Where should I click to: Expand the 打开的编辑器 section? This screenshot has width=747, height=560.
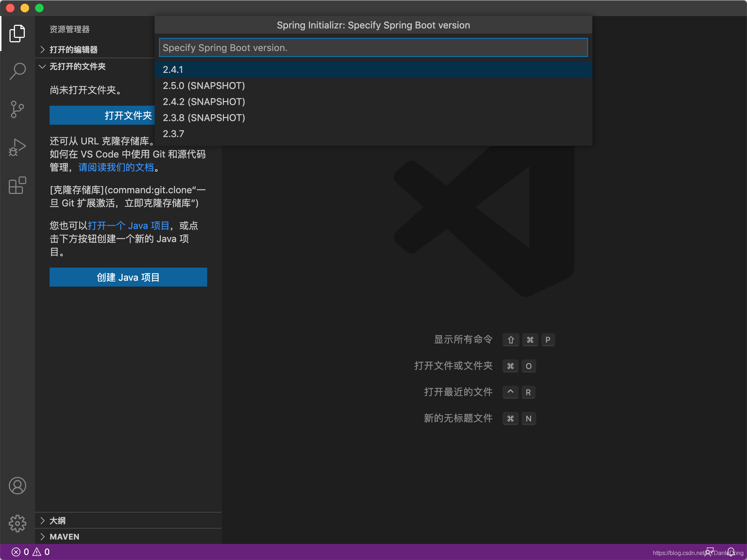coord(95,50)
